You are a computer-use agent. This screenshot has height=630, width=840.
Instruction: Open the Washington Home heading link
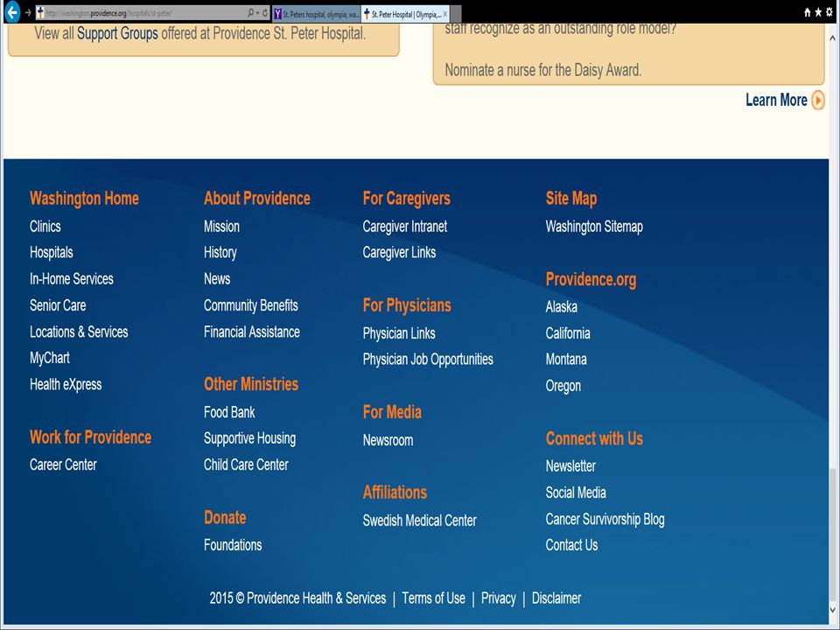84,199
